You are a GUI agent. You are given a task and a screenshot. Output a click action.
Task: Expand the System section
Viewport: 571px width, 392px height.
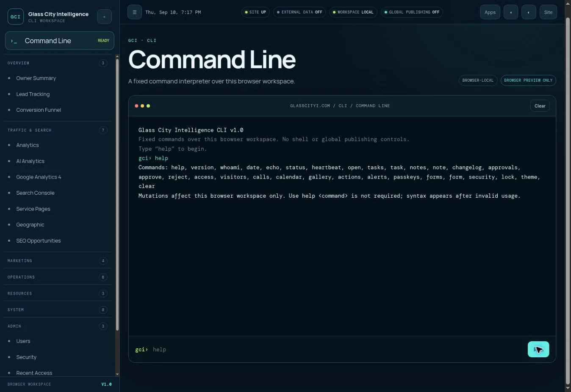pos(57,310)
